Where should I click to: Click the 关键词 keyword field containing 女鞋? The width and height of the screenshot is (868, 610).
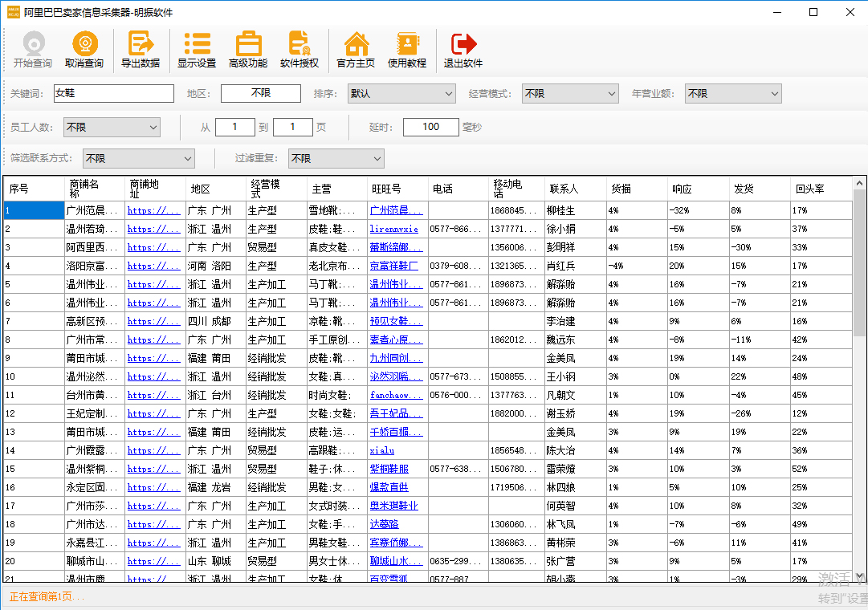tap(113, 94)
